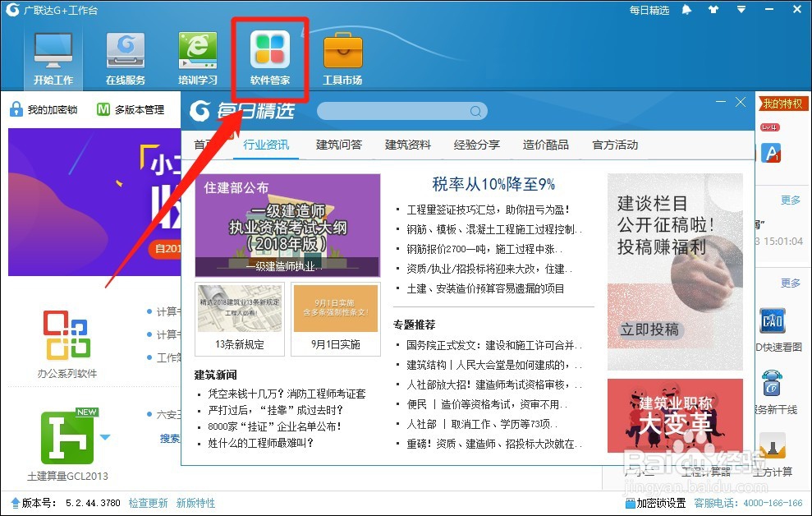Viewport: 812px width, 516px height.
Task: Open the skin shirt icon in title bar
Action: click(x=713, y=10)
